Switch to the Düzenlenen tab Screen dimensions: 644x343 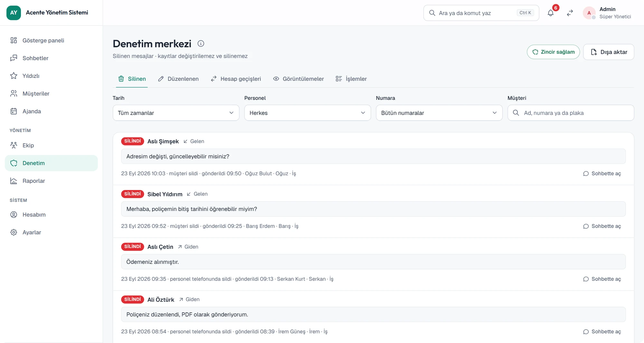point(178,79)
